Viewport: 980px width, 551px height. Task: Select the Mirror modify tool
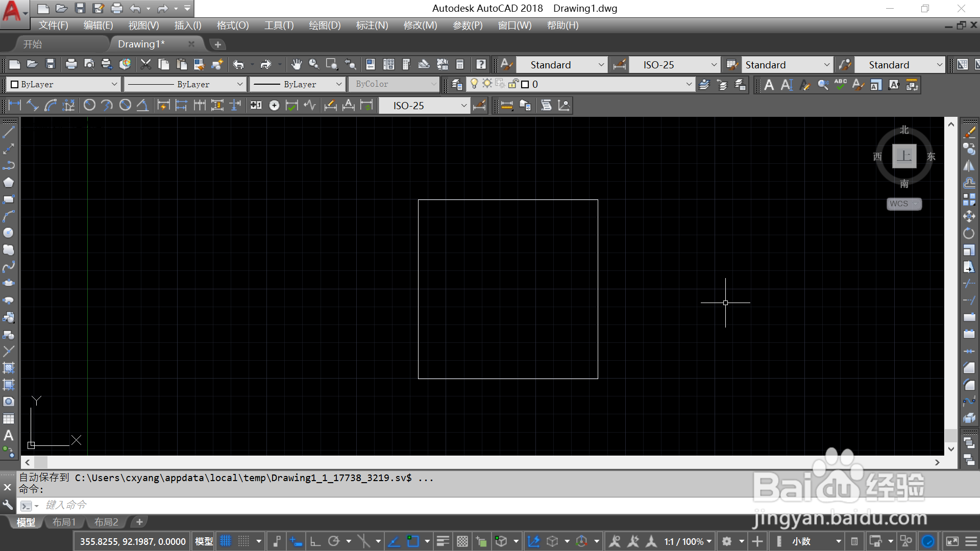969,166
